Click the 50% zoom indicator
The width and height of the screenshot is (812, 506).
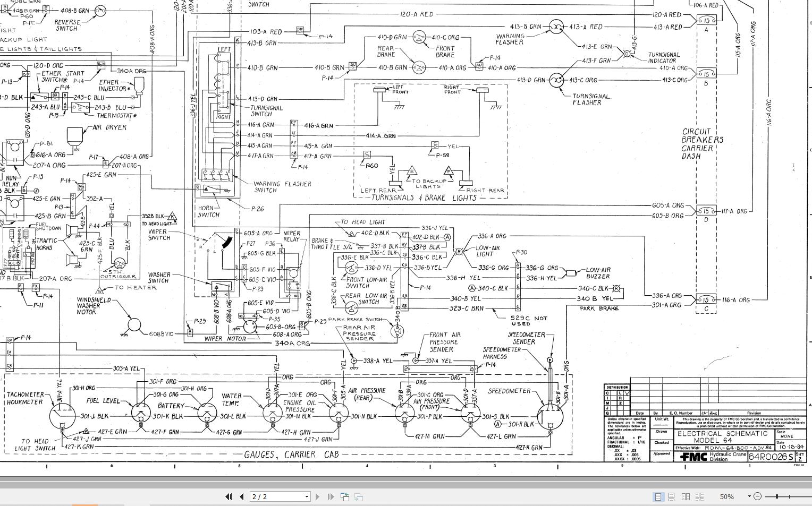(x=726, y=496)
